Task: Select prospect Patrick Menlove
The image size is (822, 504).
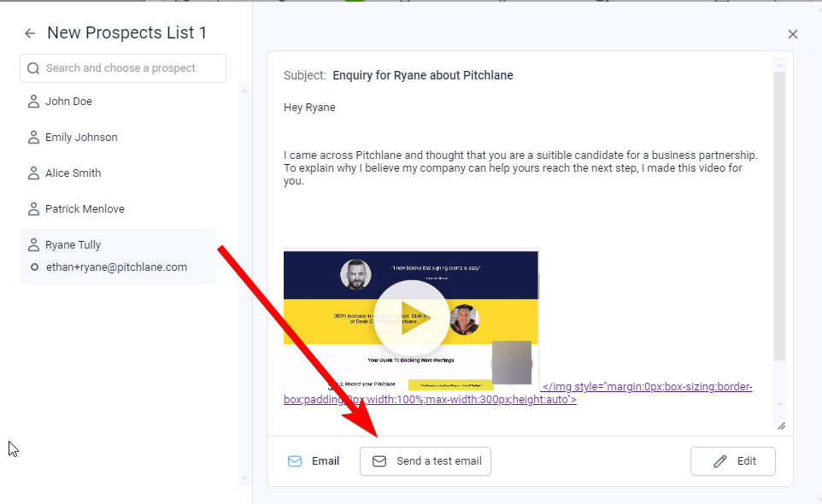Action: click(x=85, y=209)
